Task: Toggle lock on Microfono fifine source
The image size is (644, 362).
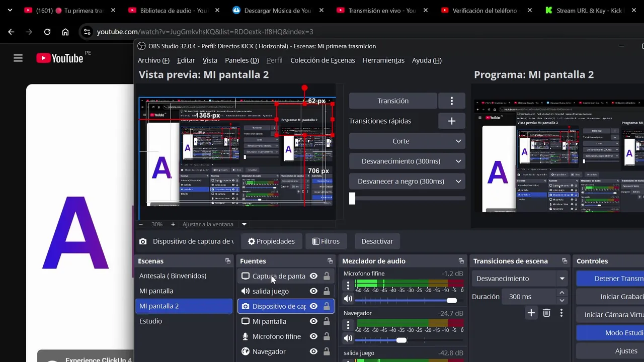Action: click(327, 336)
